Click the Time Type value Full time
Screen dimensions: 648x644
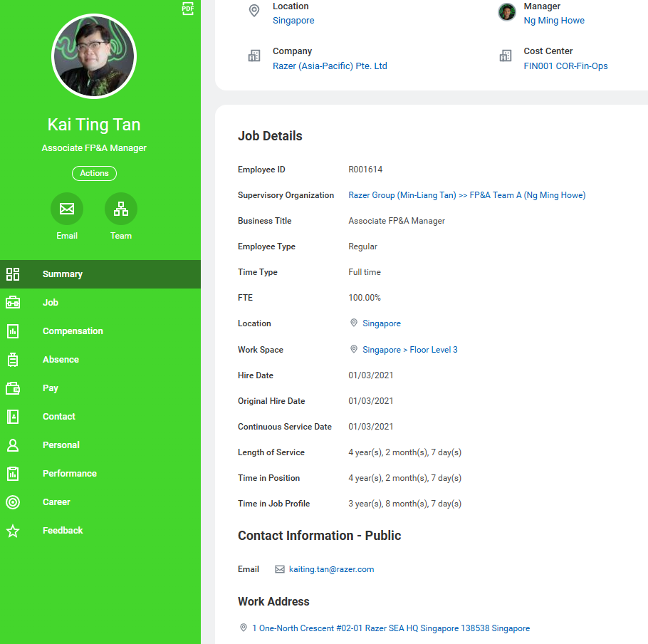point(365,272)
